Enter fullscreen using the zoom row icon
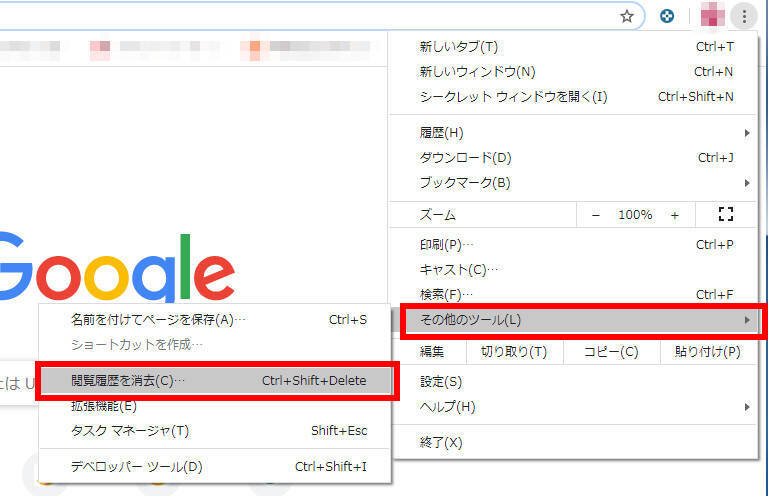 726,214
